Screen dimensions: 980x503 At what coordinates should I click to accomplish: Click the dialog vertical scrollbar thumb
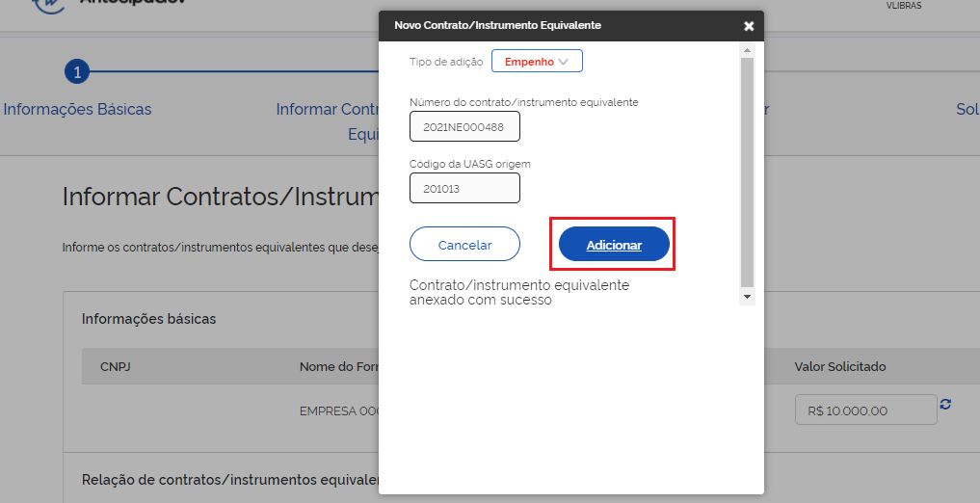point(747,172)
